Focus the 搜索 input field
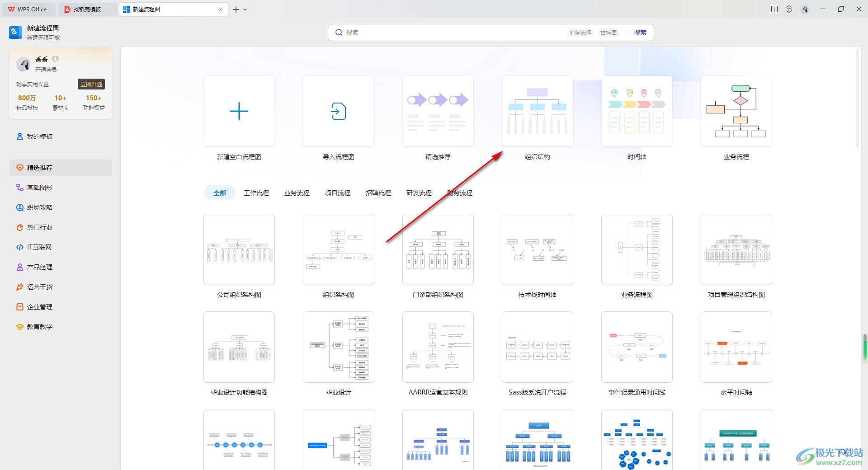 click(x=452, y=33)
